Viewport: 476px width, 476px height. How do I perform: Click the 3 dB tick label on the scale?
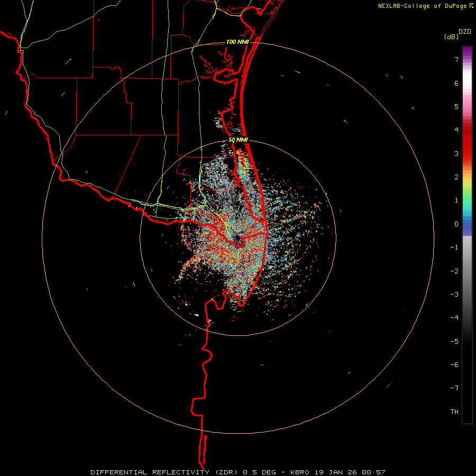click(456, 153)
